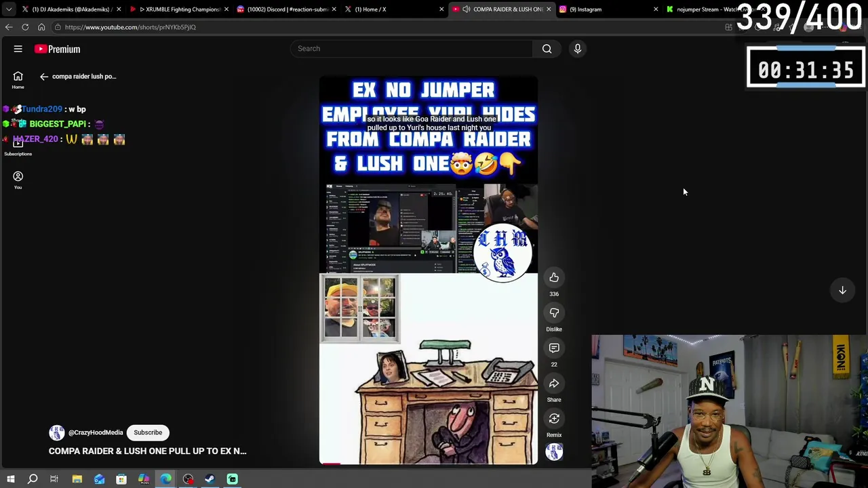Dislike the current Short
868x488 pixels.
point(554,312)
